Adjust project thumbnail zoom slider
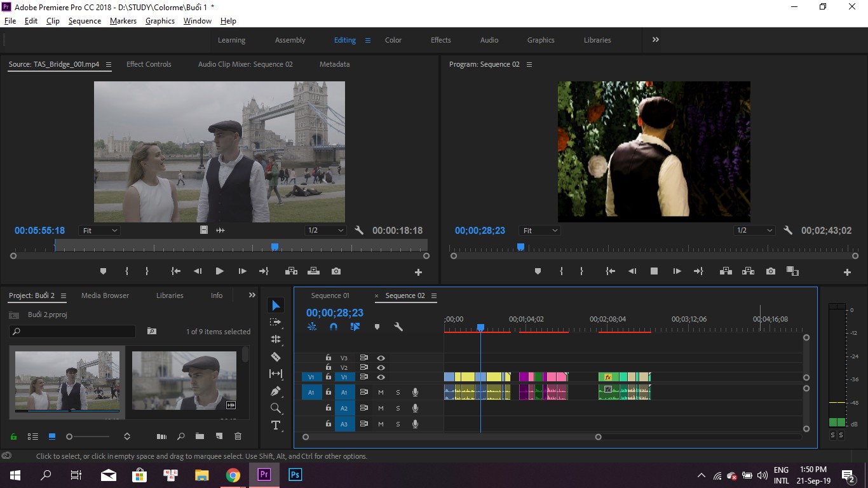The width and height of the screenshot is (868, 488). 69,437
